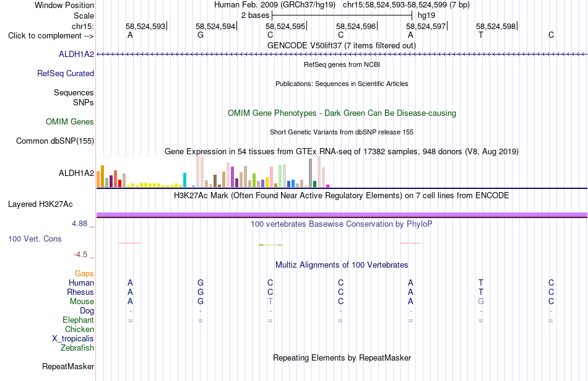Viewport: 588px width, 381px height.
Task: Click the -4.5 PhyloP lower scale value
Action: (80, 255)
